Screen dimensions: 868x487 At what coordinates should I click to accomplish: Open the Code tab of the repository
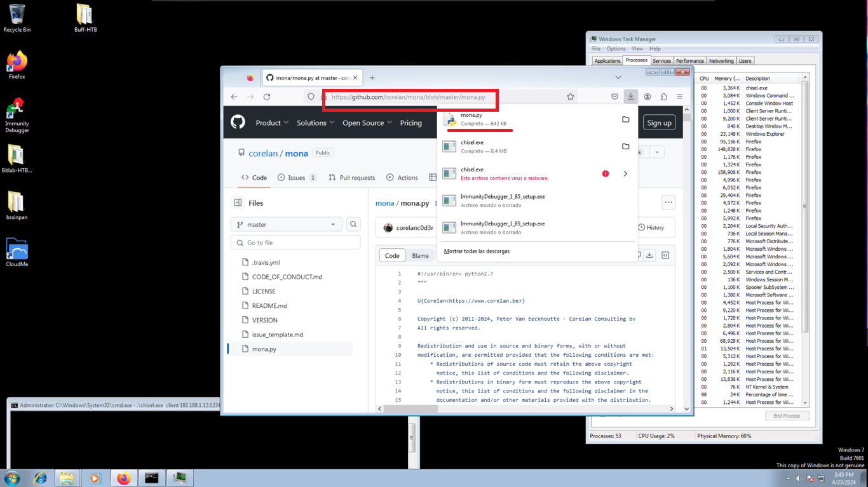[x=254, y=178]
